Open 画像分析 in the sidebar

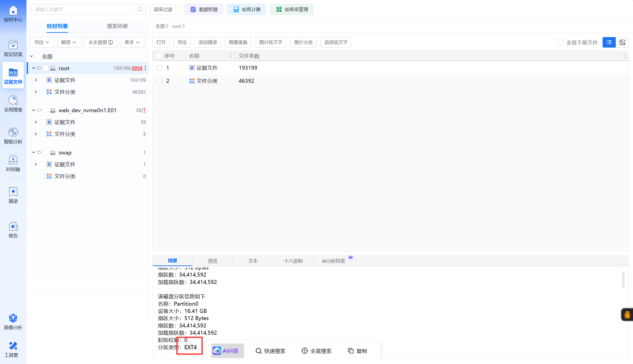tap(13, 322)
